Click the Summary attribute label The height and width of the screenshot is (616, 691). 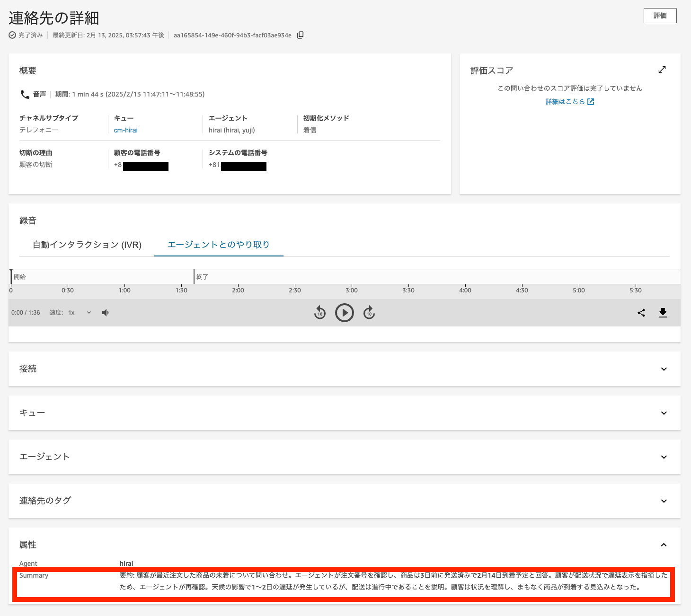(x=34, y=575)
